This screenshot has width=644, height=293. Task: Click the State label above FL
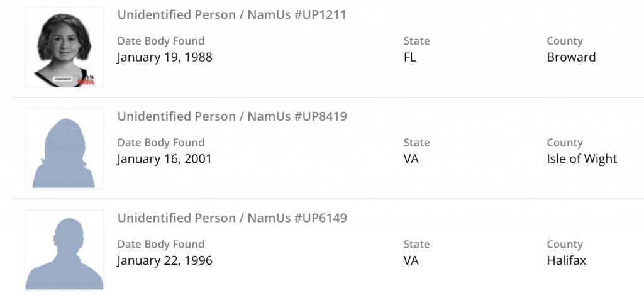[x=417, y=41]
